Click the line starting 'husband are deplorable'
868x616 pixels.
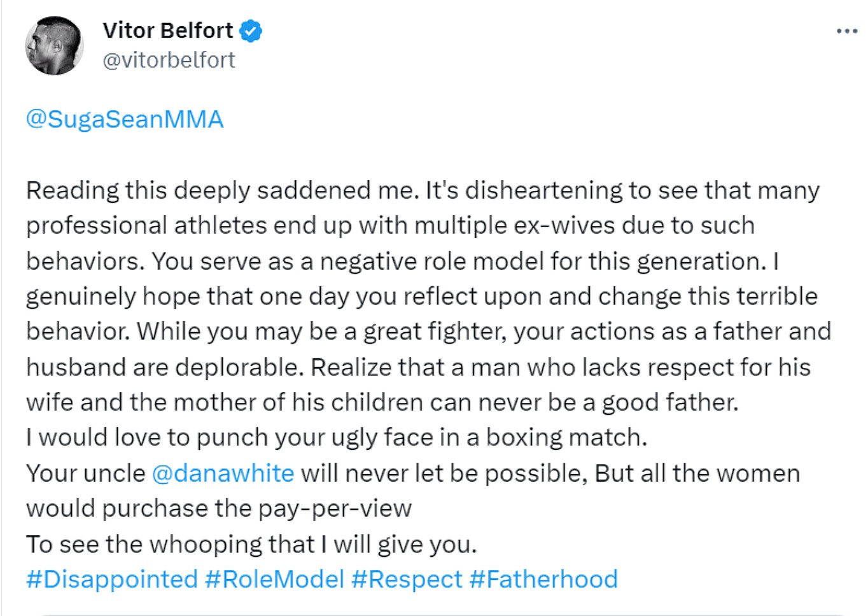[418, 368]
